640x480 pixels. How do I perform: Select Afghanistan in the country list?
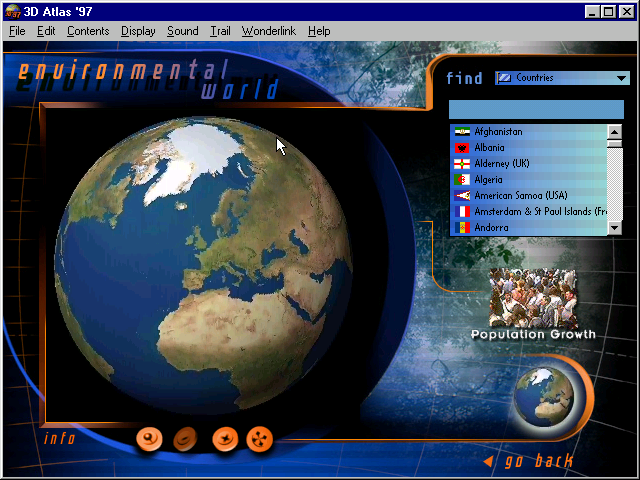pyautogui.click(x=528, y=132)
